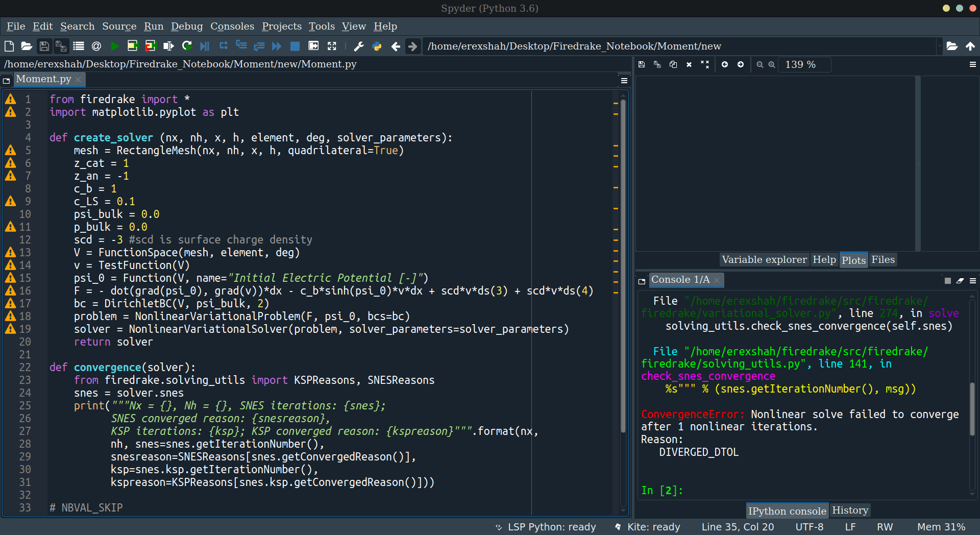Switch to the History tab

click(x=850, y=510)
